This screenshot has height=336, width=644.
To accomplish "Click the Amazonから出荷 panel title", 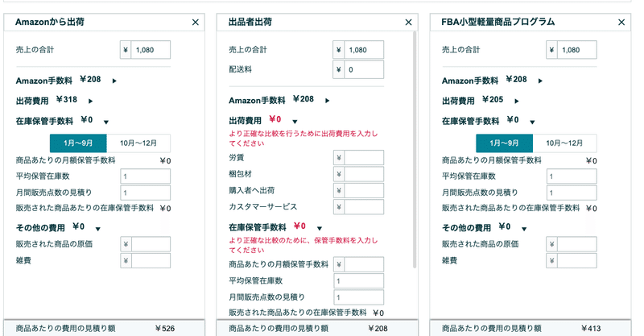I will pyautogui.click(x=50, y=22).
